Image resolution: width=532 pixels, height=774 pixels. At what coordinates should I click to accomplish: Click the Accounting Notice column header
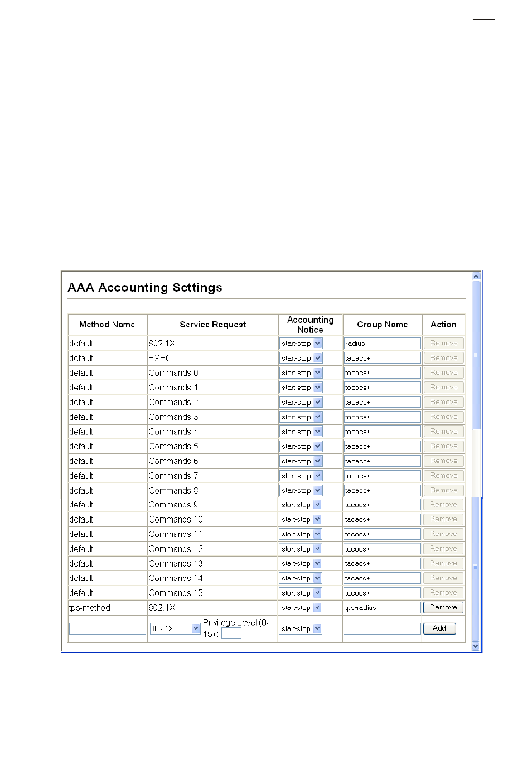[310, 325]
